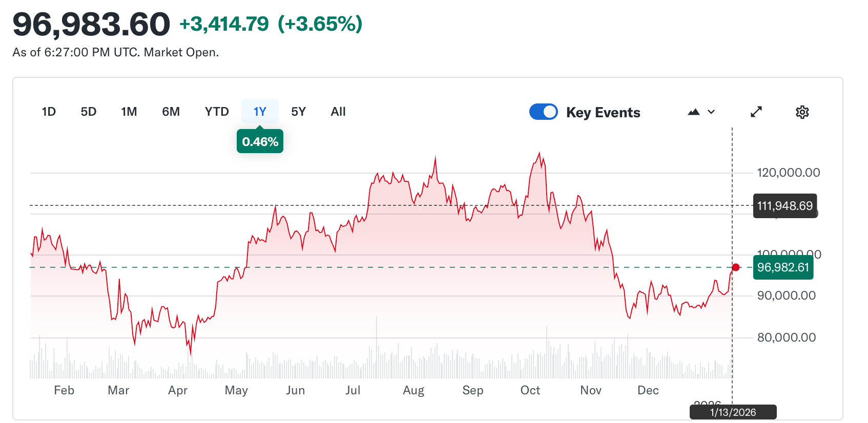This screenshot has height=423, width=868.
Task: Click the 1/13/2026 date marker
Action: point(733,412)
